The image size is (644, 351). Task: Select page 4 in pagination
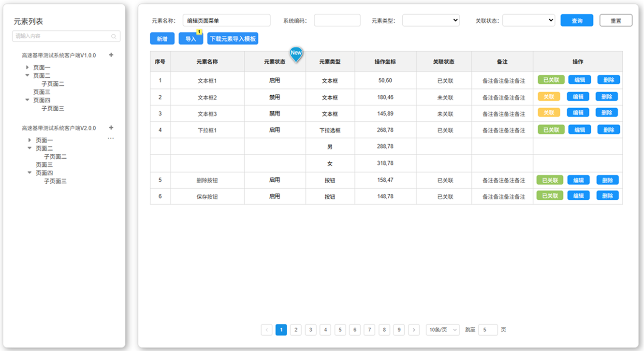point(325,330)
